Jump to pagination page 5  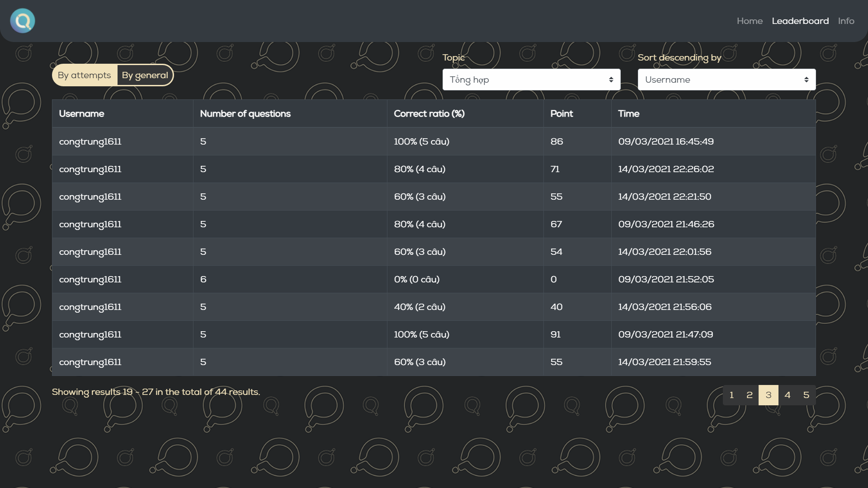(806, 395)
